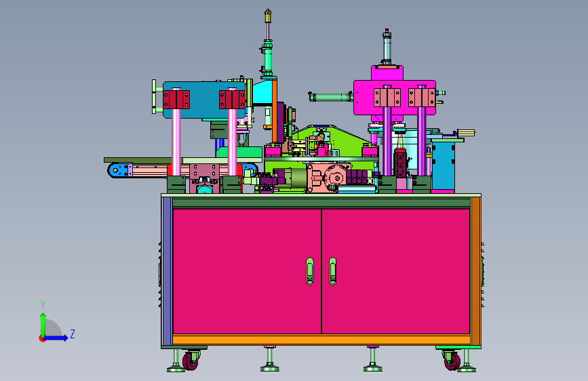This screenshot has width=588, height=381.
Task: Pick the vertical cylinder atop the magenta press
Action: coord(387,47)
